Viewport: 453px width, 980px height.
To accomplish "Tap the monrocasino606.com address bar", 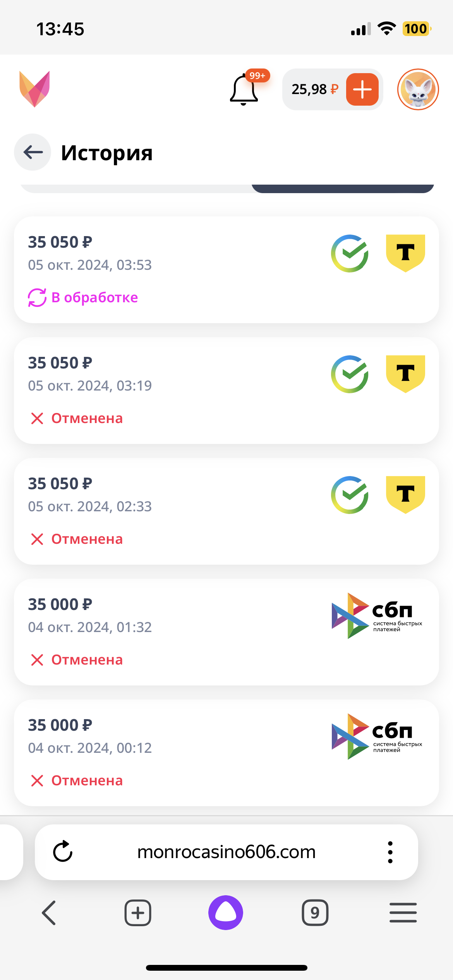I will point(226,852).
